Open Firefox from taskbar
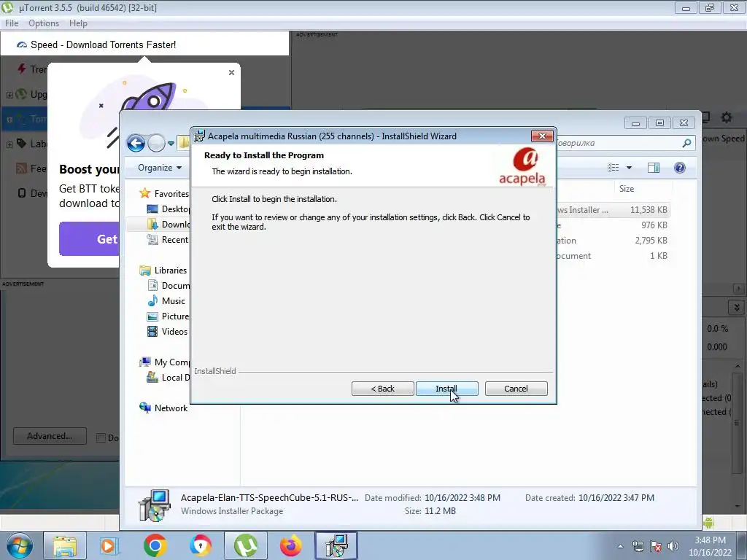Screen dimensions: 747x560 (290, 545)
